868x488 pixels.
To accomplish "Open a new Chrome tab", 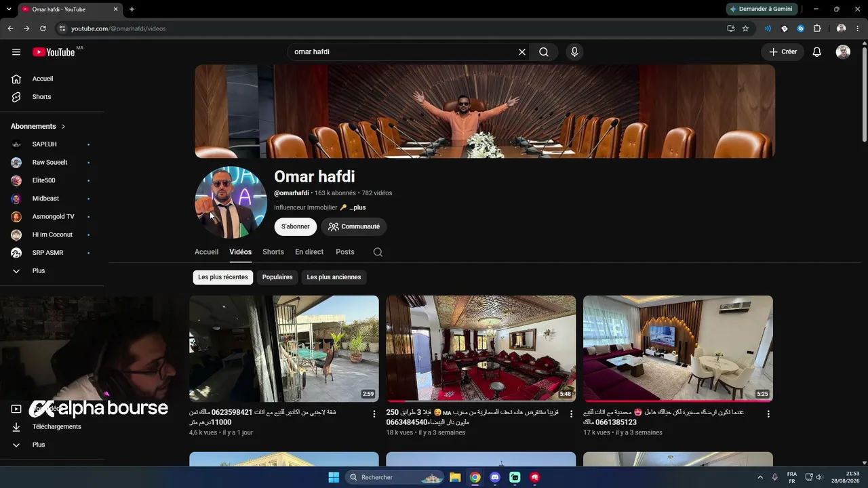I will (132, 9).
